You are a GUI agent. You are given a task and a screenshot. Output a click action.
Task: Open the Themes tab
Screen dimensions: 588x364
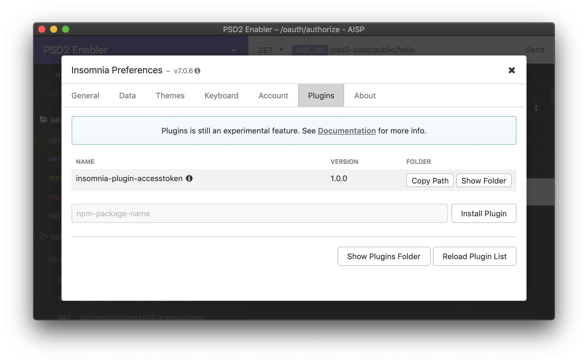[170, 96]
